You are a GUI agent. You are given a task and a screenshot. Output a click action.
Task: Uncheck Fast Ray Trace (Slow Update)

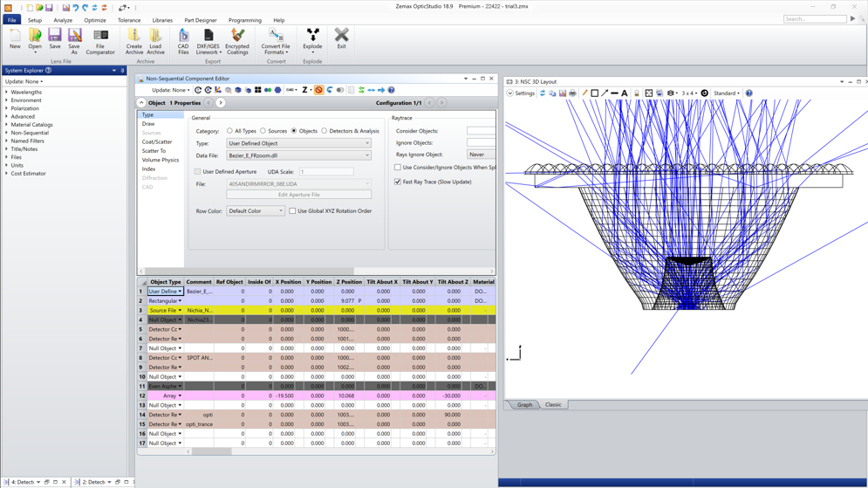[398, 182]
